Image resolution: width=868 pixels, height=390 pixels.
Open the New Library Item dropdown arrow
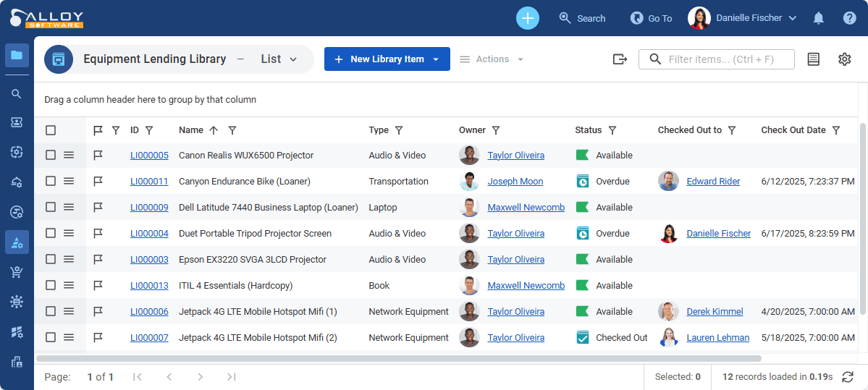[x=436, y=59]
